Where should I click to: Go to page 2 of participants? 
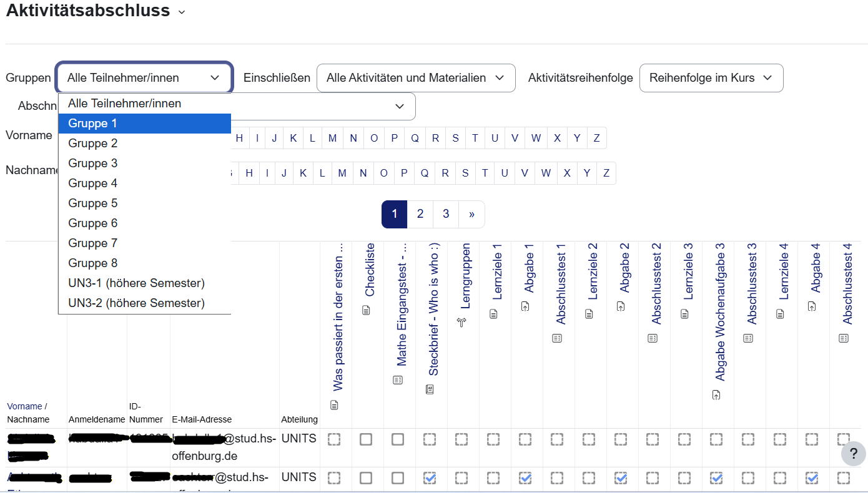pyautogui.click(x=420, y=214)
